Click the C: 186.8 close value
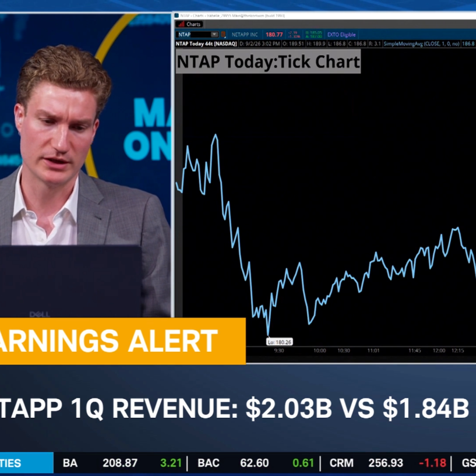This screenshot has height=476, width=476. click(357, 44)
